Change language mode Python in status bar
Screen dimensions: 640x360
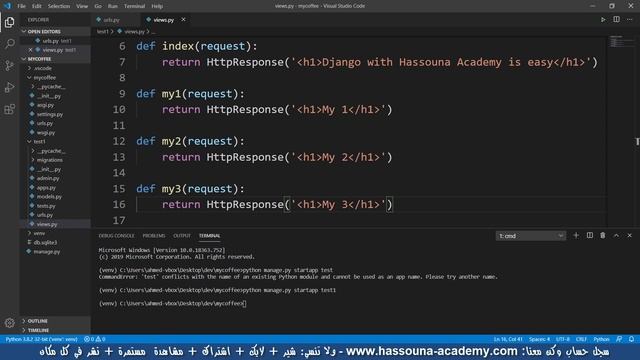[x=601, y=339]
